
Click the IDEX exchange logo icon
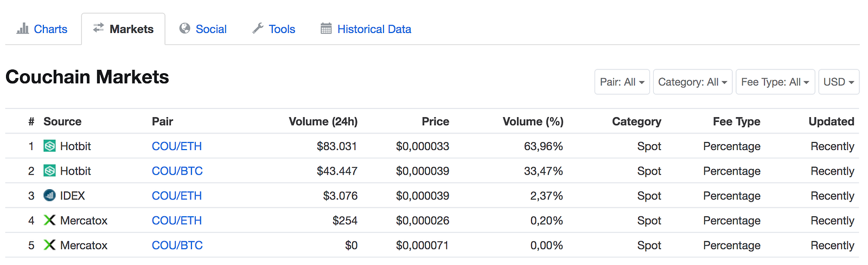click(49, 196)
